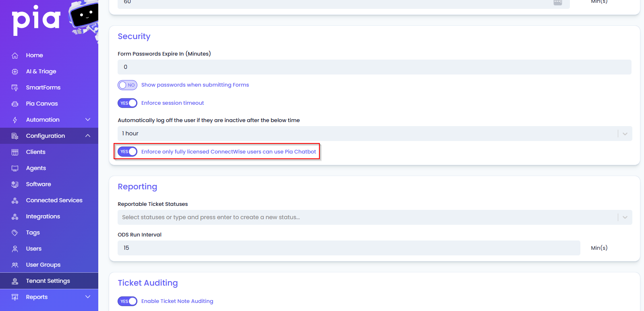
Task: Open the Clients submenu item
Action: pos(49,152)
